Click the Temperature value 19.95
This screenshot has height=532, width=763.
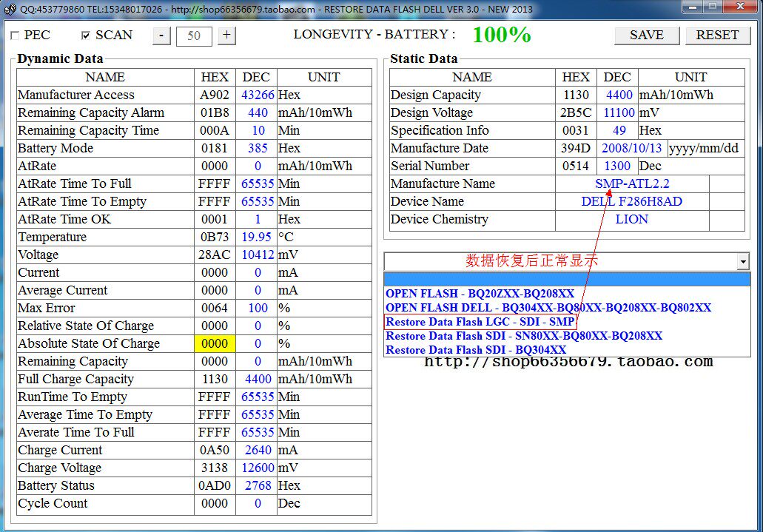[x=257, y=237]
